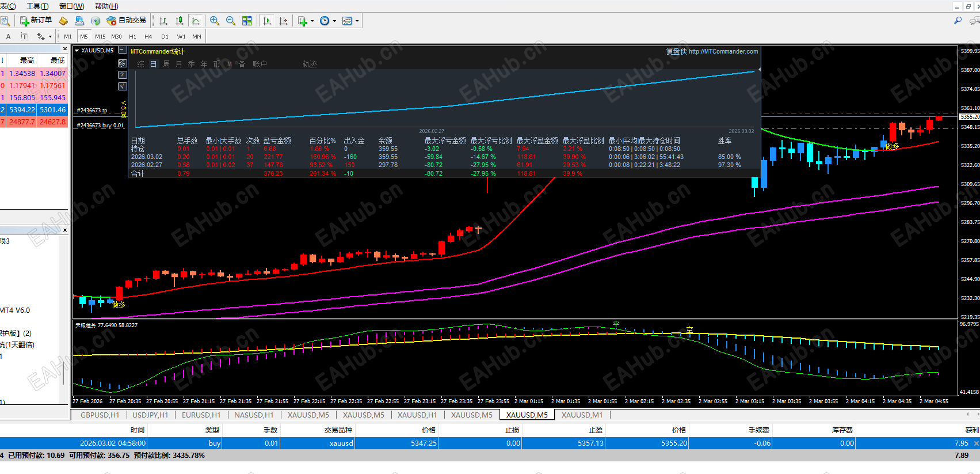Image resolution: width=980 pixels, height=474 pixels.
Task: Click the chart templates icon
Action: point(347,21)
